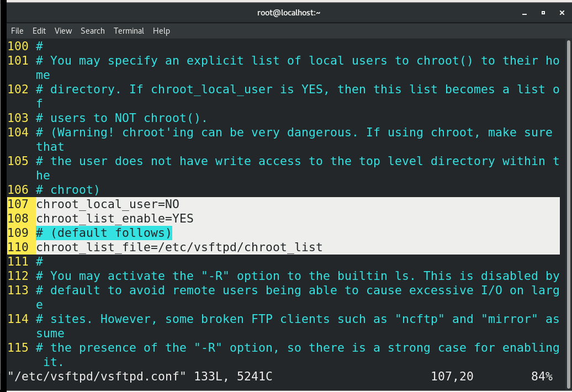Open the Search menu

[x=93, y=31]
